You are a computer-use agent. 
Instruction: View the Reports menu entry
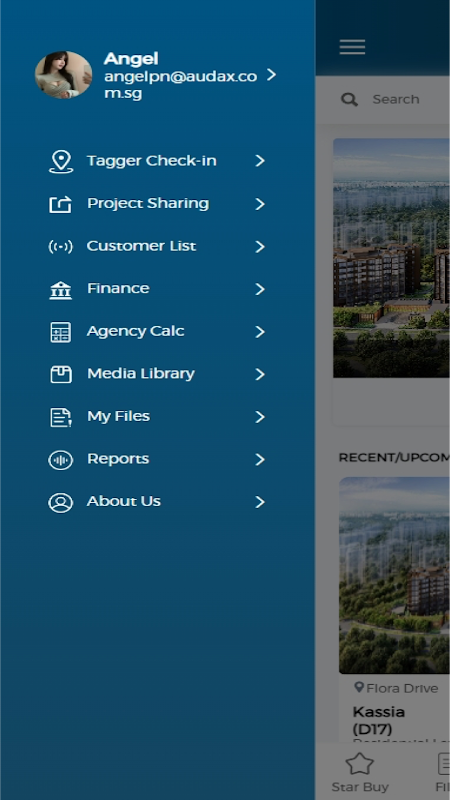point(157,460)
